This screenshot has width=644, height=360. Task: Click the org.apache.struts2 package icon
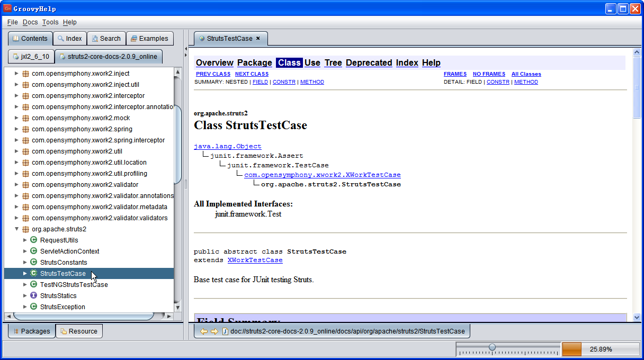click(x=25, y=229)
